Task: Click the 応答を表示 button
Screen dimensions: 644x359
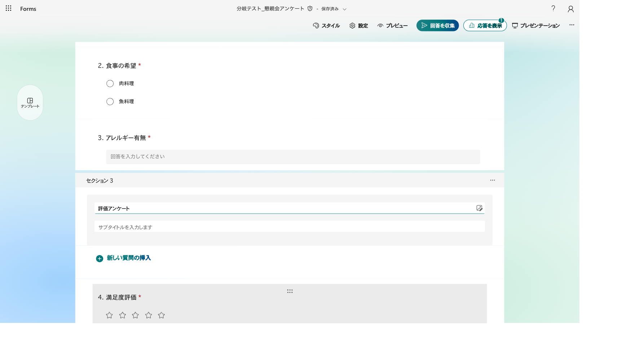Action: click(x=485, y=26)
